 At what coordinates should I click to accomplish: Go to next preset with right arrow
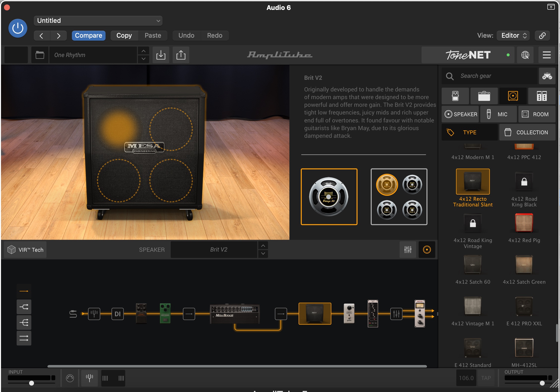(x=58, y=36)
